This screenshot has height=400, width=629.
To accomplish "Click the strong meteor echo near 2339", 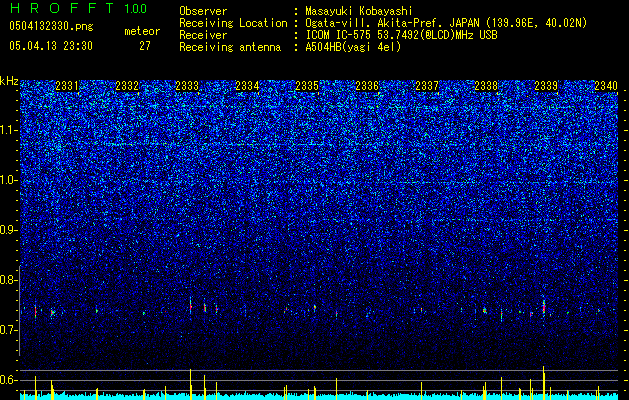I will [x=544, y=308].
